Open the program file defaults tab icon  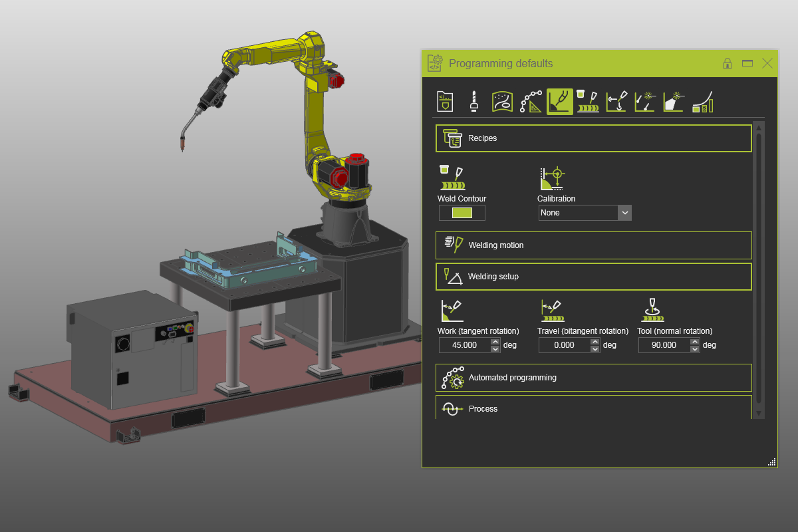click(x=445, y=102)
